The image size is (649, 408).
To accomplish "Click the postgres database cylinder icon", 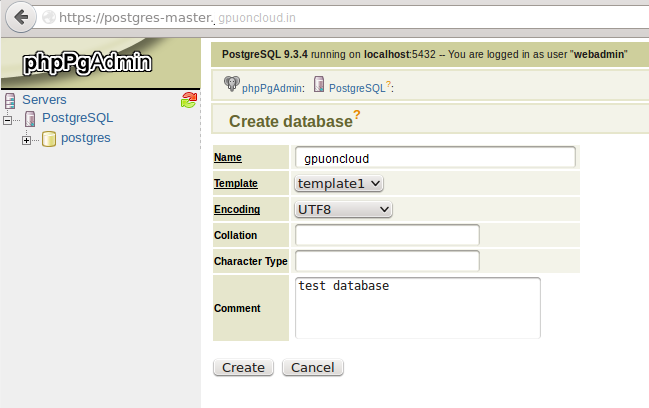I will coord(48,139).
